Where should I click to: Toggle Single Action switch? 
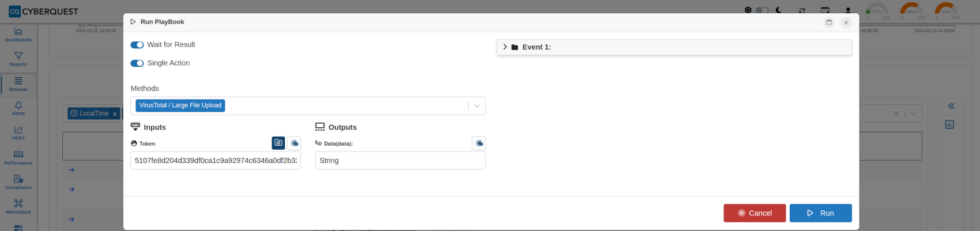coord(137,63)
